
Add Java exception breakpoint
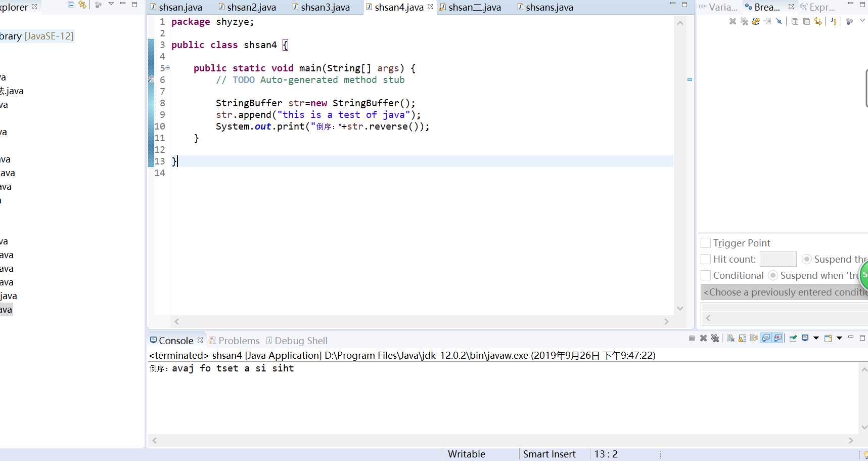pos(834,21)
